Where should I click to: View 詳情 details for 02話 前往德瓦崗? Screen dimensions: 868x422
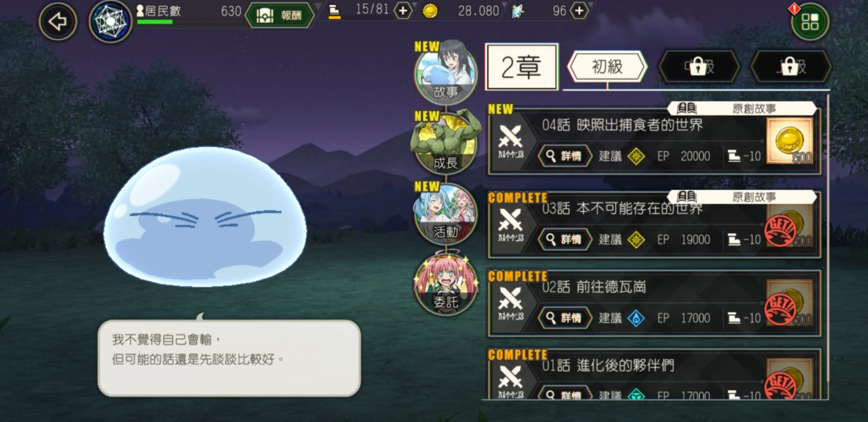(x=565, y=318)
